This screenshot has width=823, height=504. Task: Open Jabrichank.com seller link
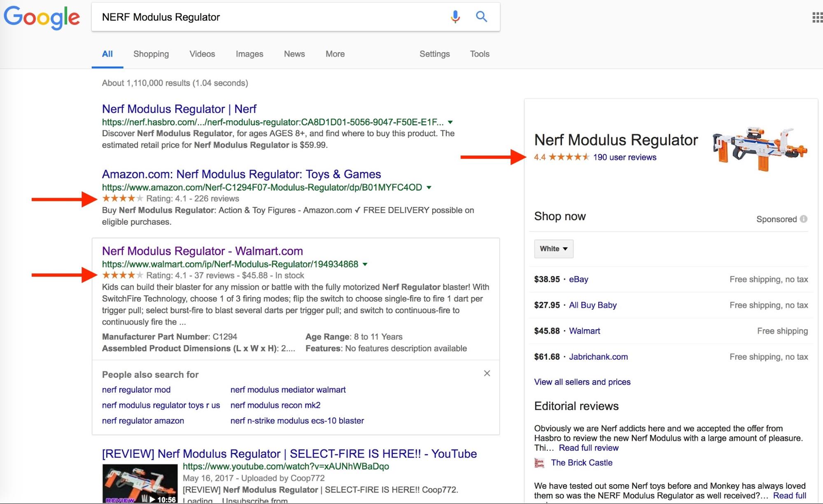598,357
